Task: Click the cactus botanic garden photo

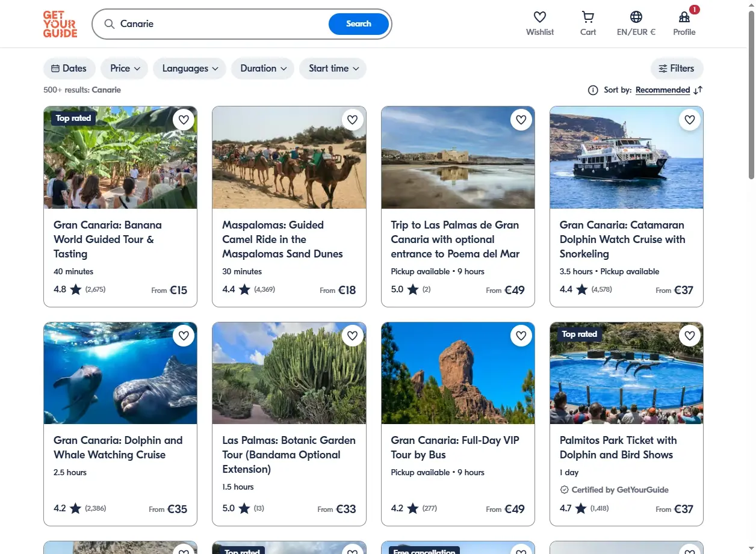Action: (x=289, y=374)
